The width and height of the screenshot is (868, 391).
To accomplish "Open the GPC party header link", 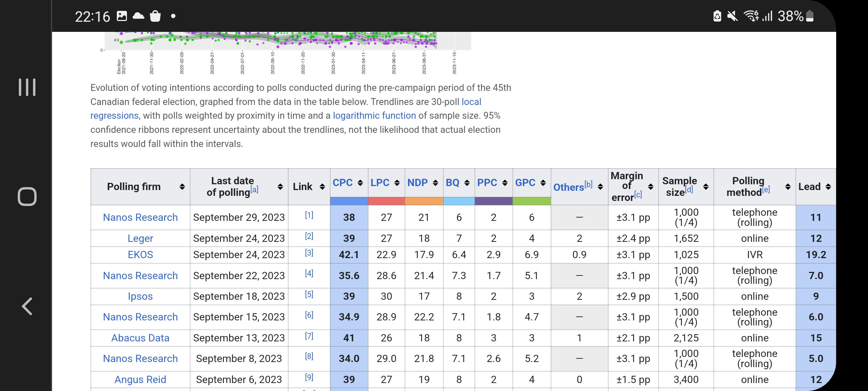I will [x=525, y=183].
